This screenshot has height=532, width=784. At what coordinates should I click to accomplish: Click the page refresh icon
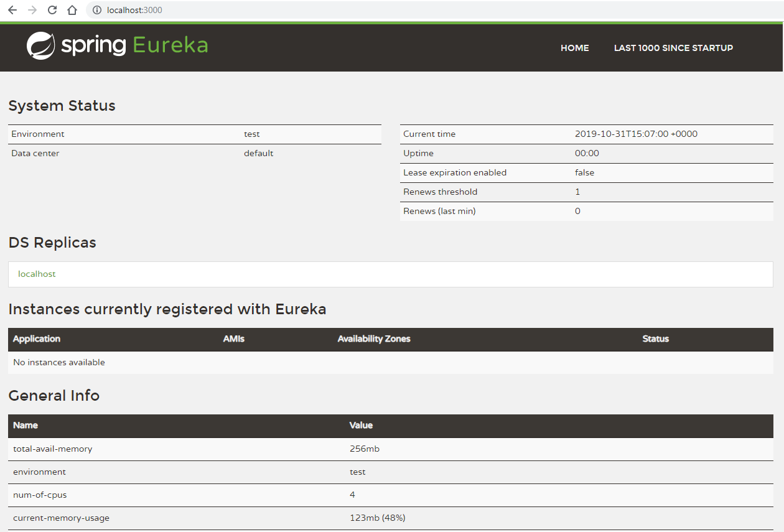[52, 10]
